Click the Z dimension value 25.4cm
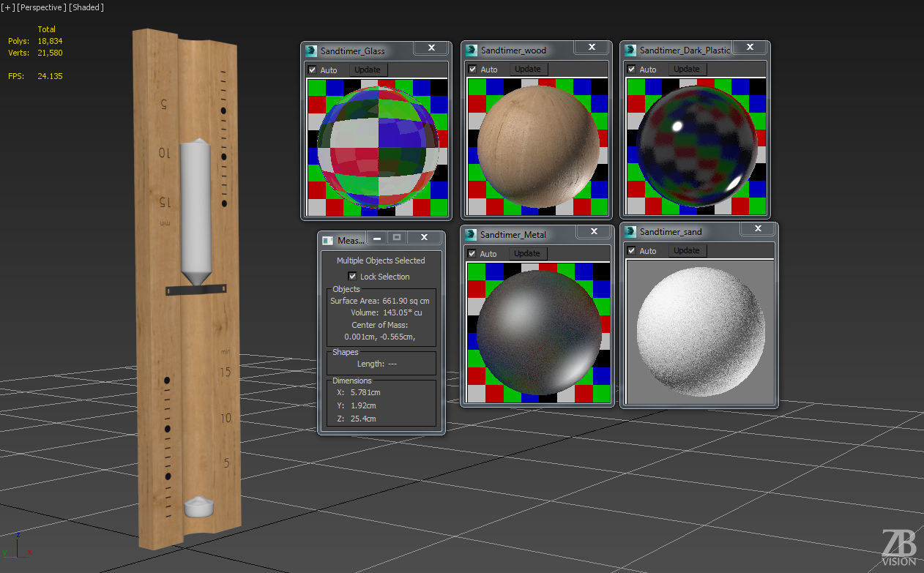This screenshot has height=573, width=924. click(363, 419)
